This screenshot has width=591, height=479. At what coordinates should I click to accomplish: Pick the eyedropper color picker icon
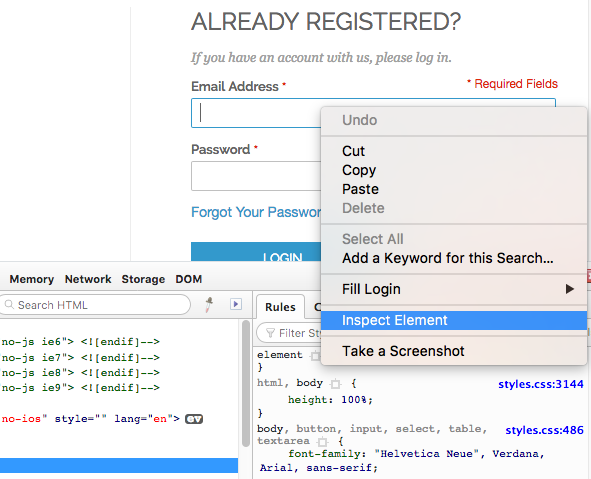pos(209,305)
